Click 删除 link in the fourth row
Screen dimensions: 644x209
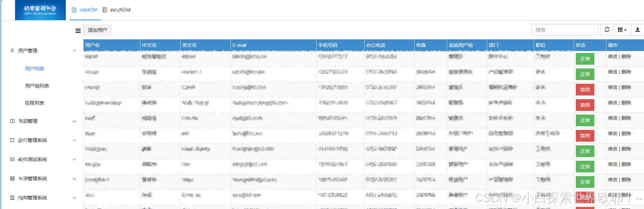(626, 103)
